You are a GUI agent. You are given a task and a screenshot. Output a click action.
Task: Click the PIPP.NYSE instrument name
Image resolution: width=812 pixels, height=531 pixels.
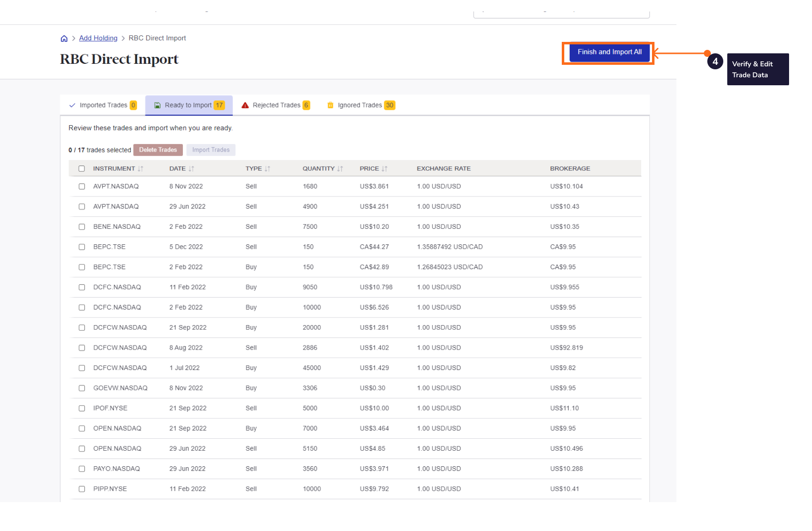point(110,489)
